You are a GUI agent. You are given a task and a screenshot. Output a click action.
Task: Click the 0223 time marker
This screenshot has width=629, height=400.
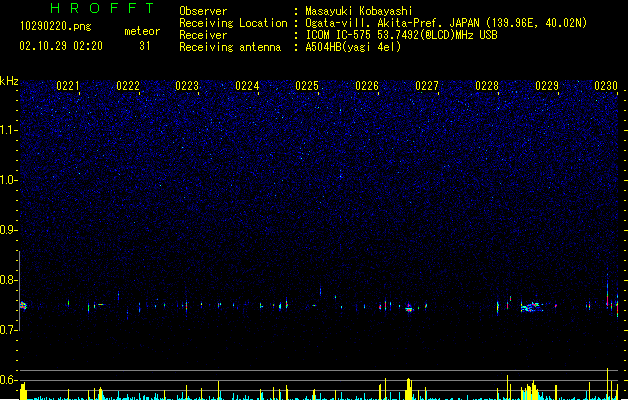pyautogui.click(x=187, y=86)
